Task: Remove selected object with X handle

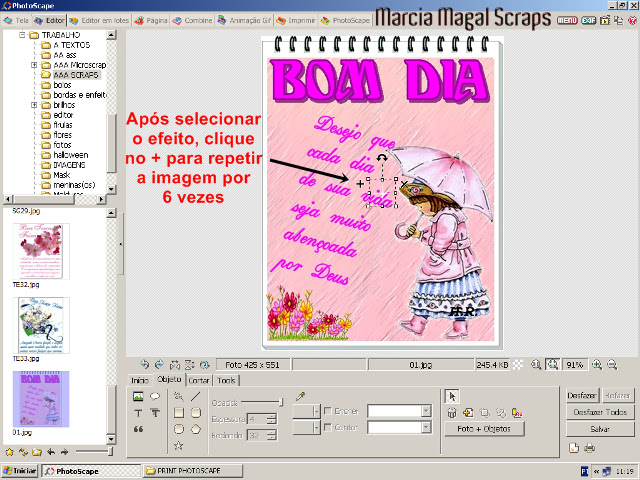Action: [x=404, y=184]
